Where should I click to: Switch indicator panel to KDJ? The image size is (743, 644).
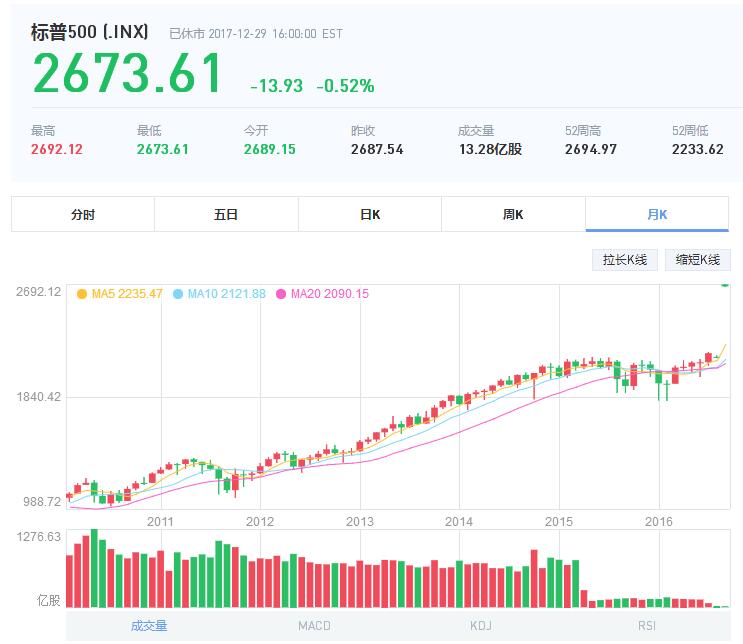click(483, 626)
